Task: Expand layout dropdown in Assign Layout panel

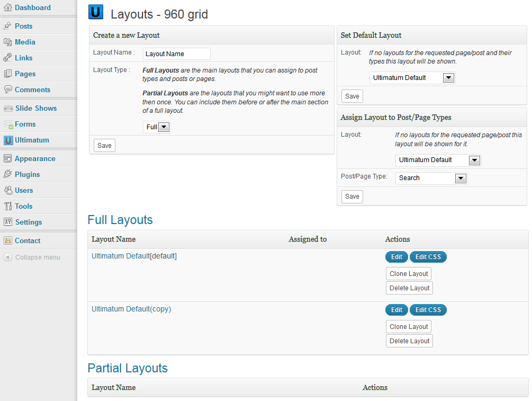Action: point(438,160)
